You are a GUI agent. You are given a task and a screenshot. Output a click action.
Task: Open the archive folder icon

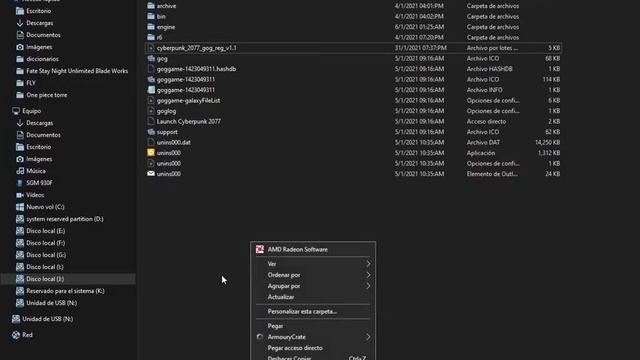[x=151, y=6]
